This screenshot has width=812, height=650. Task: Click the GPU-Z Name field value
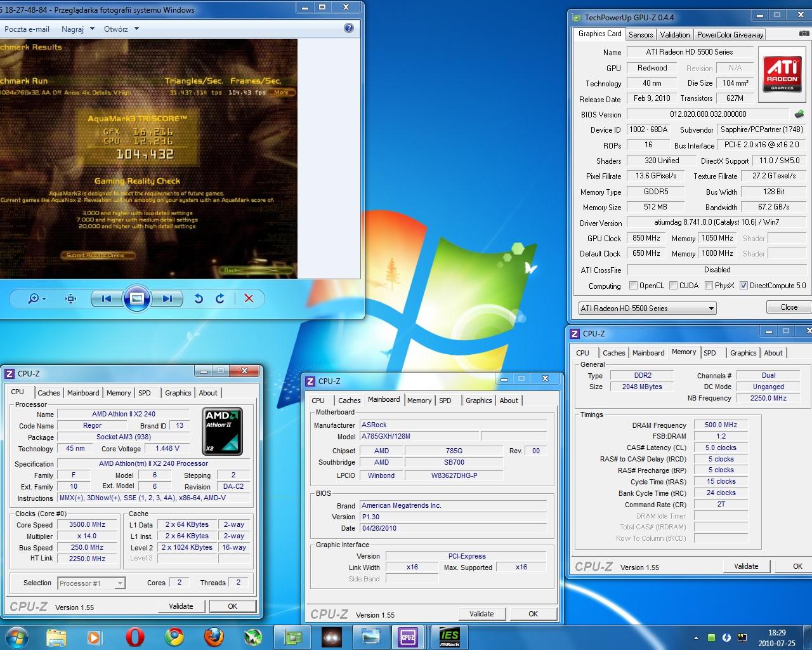pyautogui.click(x=690, y=52)
